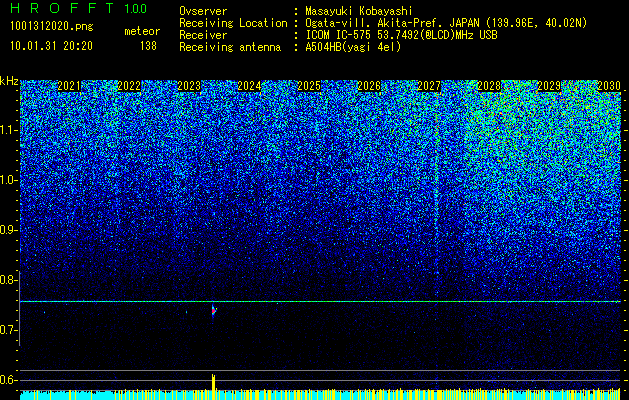Click the version number 1.0.0
The width and height of the screenshot is (629, 400).
[x=136, y=9]
